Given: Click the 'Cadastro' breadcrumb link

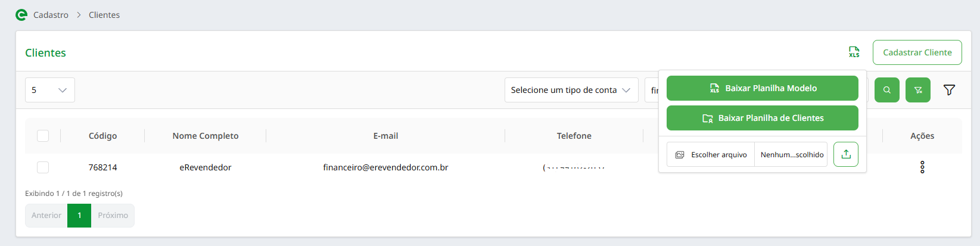Looking at the screenshot, I should [x=51, y=15].
